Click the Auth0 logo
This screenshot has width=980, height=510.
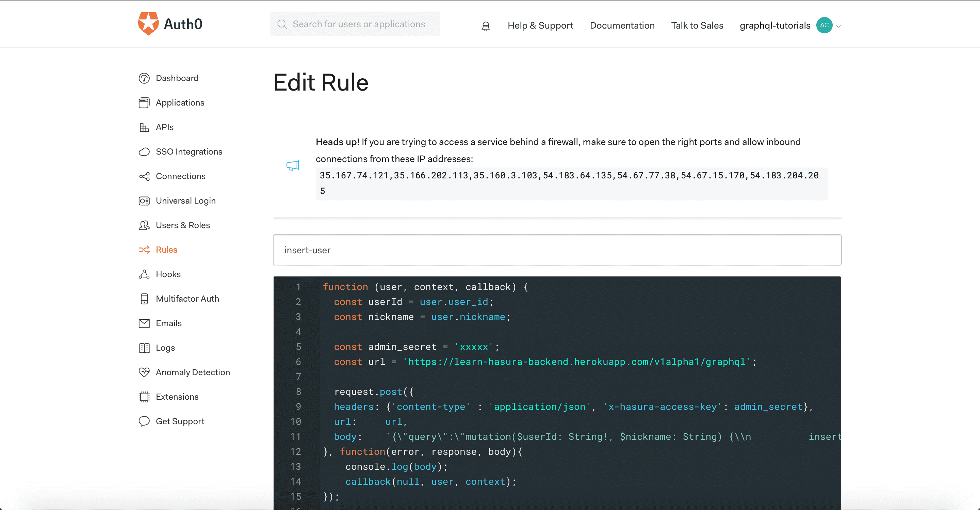tap(170, 23)
